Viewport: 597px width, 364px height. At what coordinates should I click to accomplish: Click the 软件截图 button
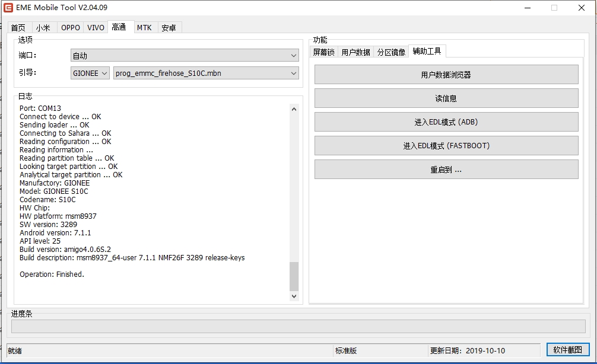point(568,350)
